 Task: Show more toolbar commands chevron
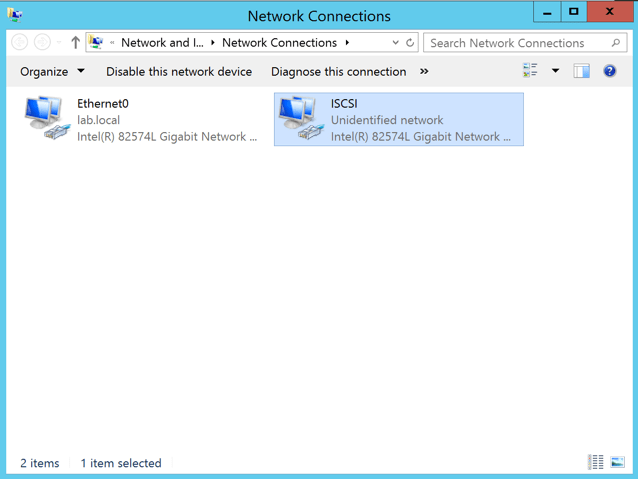pyautogui.click(x=424, y=71)
